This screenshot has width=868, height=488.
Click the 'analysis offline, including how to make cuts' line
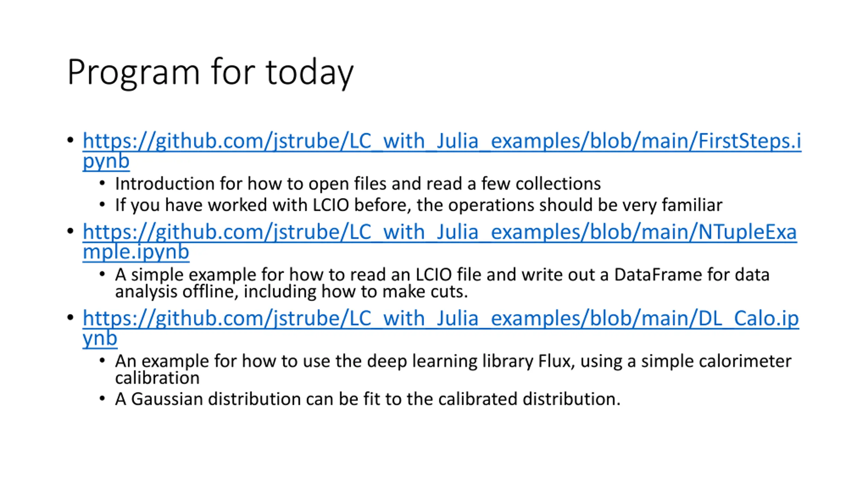pos(292,291)
